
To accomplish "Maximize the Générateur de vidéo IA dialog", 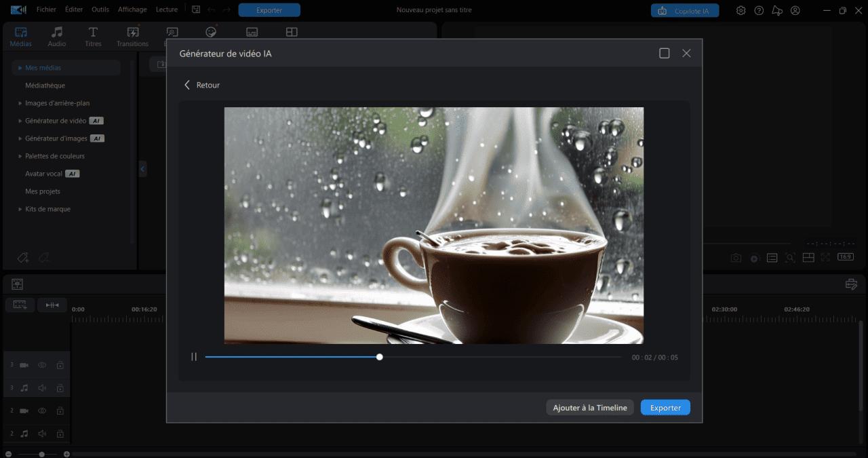I will [x=665, y=53].
